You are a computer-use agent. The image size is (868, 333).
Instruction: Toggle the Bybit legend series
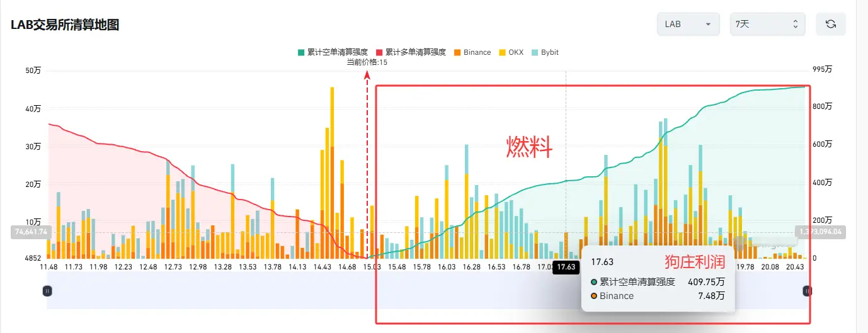pos(545,52)
